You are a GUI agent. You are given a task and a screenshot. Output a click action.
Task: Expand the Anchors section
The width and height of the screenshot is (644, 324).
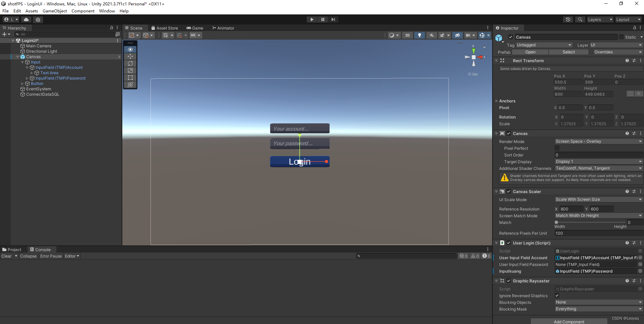point(497,101)
